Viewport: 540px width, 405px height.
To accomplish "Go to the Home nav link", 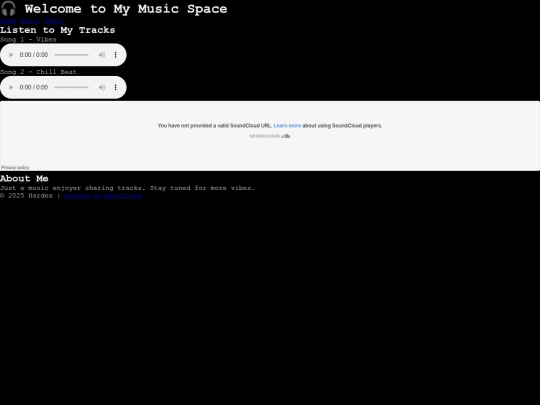I will click(8, 21).
